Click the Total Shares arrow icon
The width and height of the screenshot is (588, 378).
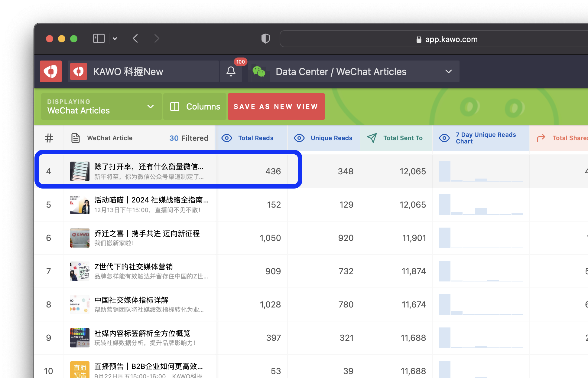(x=541, y=138)
